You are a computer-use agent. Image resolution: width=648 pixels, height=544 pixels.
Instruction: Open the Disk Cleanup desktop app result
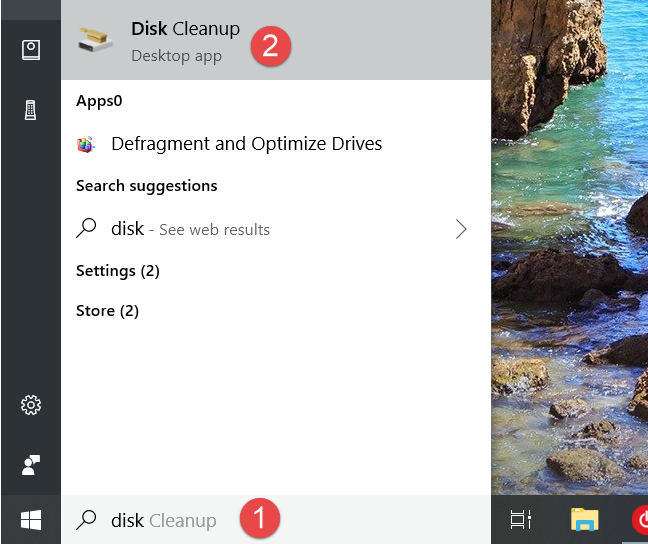276,40
